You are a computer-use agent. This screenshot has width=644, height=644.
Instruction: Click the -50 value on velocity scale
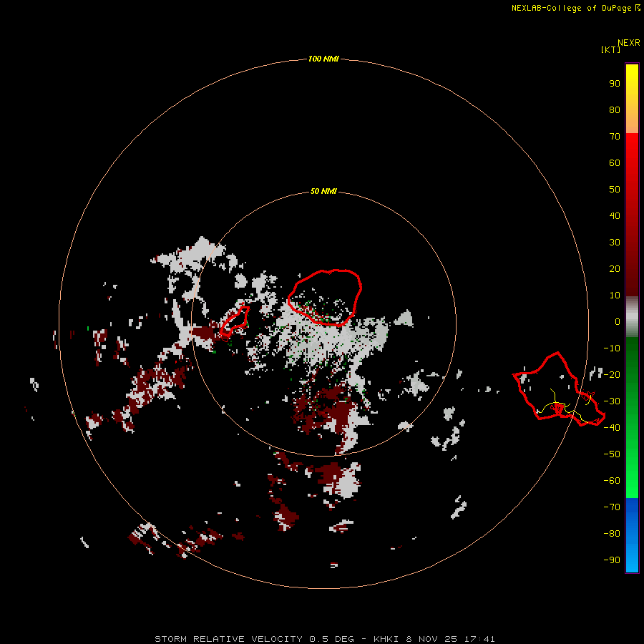point(612,454)
